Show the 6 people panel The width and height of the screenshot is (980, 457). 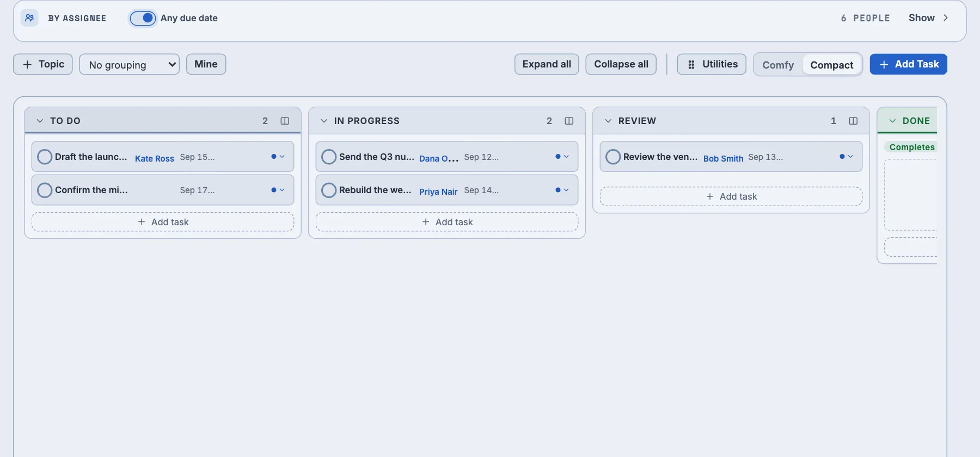tap(929, 18)
